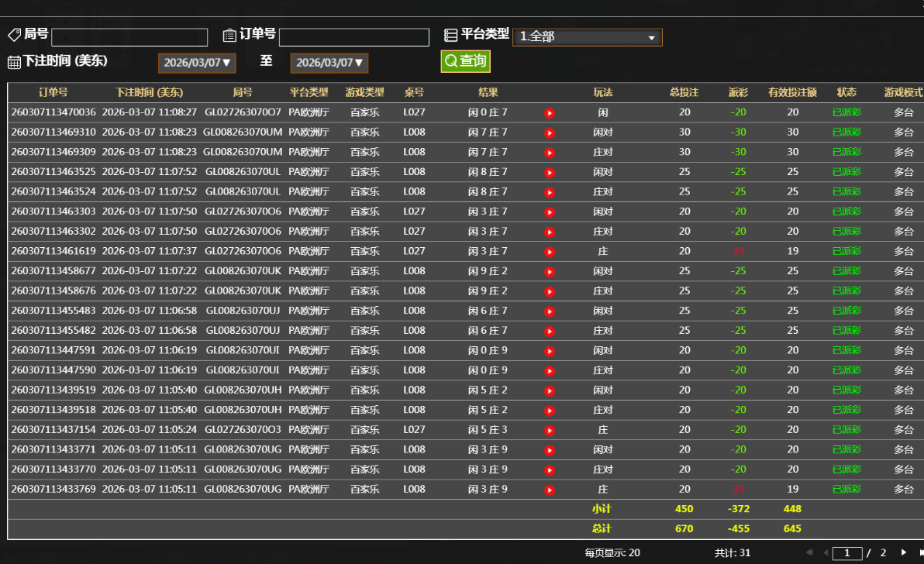
Task: Jump to the last page arrow
Action: click(919, 552)
